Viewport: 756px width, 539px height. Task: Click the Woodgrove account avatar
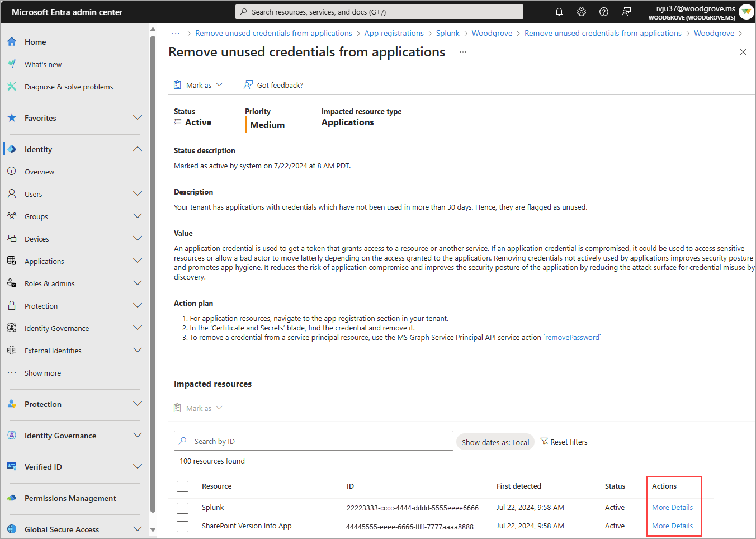tap(746, 12)
